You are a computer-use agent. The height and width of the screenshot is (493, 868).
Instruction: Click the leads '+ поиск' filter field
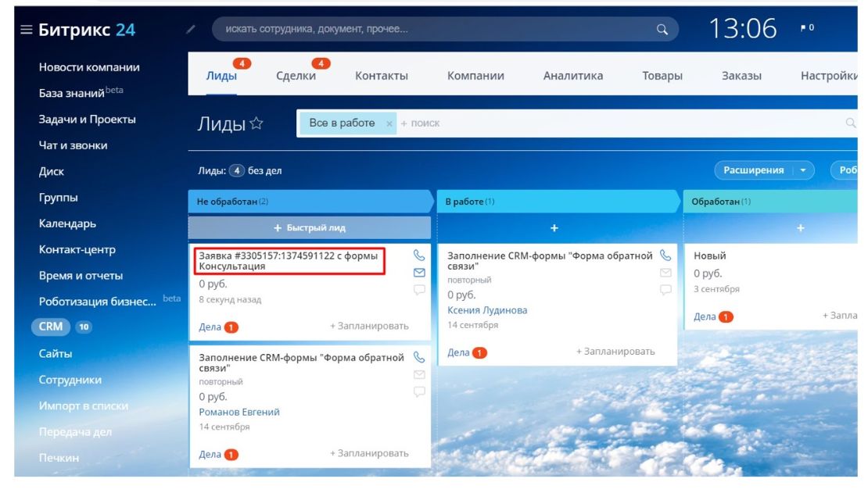click(620, 123)
